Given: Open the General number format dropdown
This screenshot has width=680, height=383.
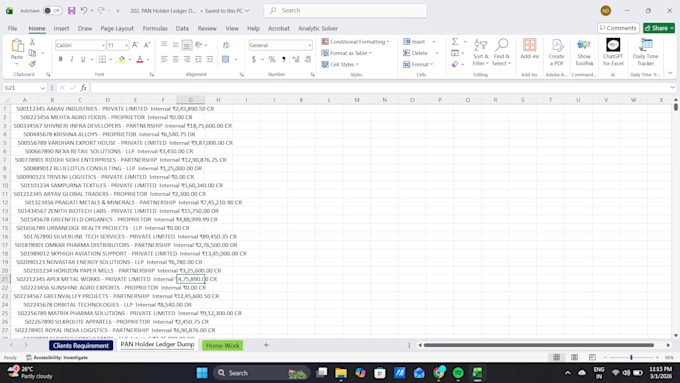Looking at the screenshot, I should point(310,45).
